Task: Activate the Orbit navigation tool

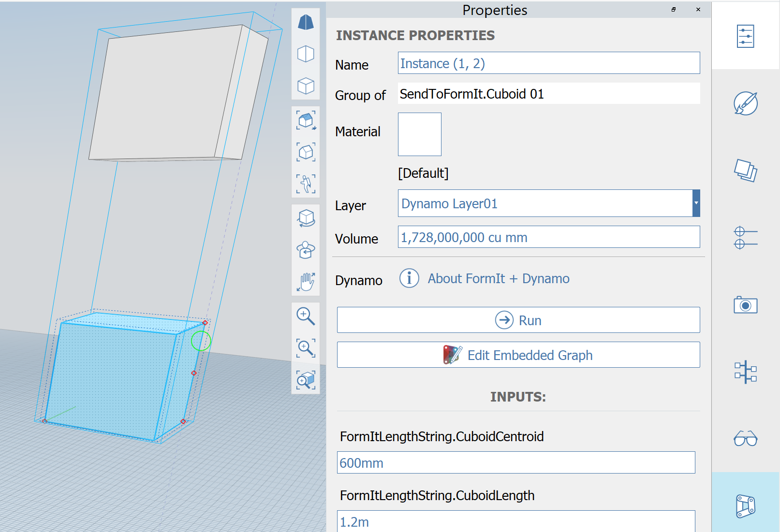Action: (305, 218)
